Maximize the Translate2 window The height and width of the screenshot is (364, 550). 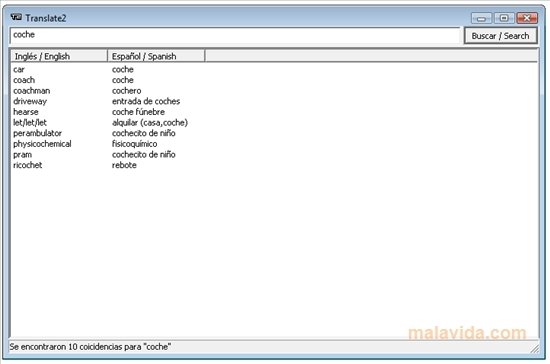504,18
